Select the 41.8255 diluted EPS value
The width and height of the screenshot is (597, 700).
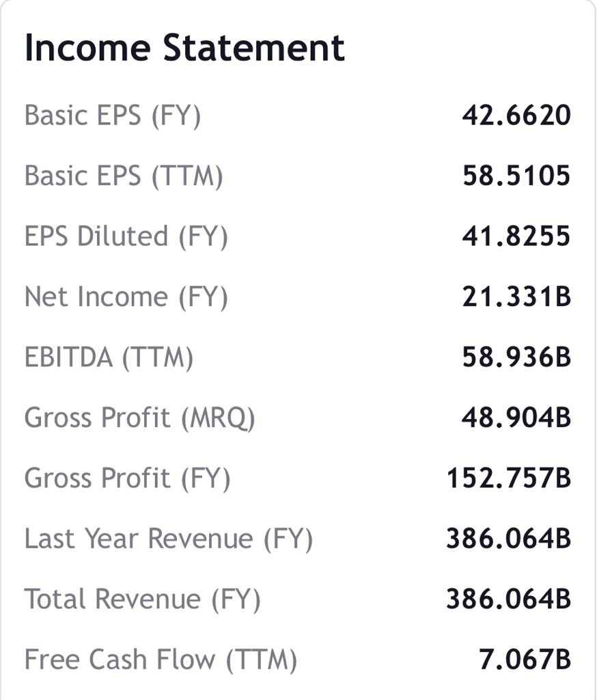[516, 236]
